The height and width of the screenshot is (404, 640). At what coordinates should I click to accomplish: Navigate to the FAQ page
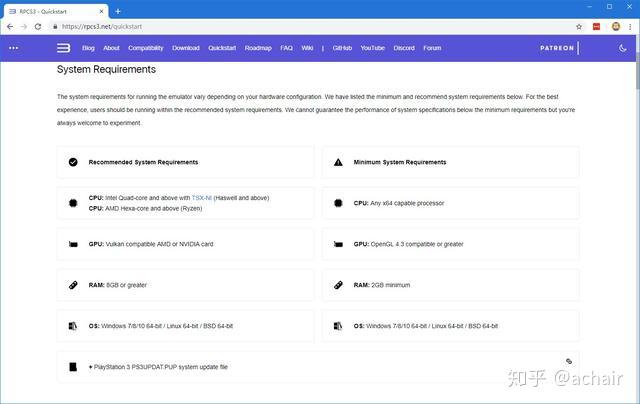tap(286, 48)
